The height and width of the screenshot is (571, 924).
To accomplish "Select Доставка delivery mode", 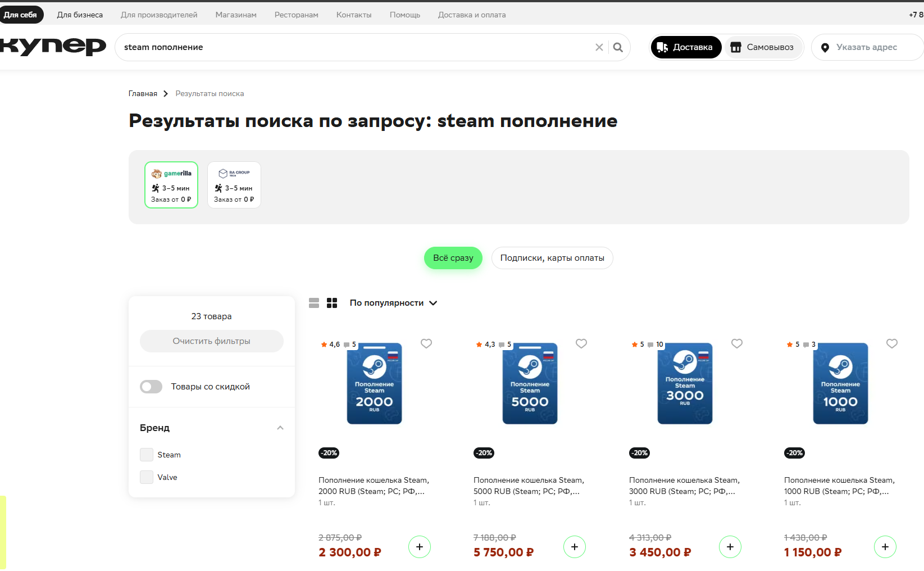I will 686,47.
